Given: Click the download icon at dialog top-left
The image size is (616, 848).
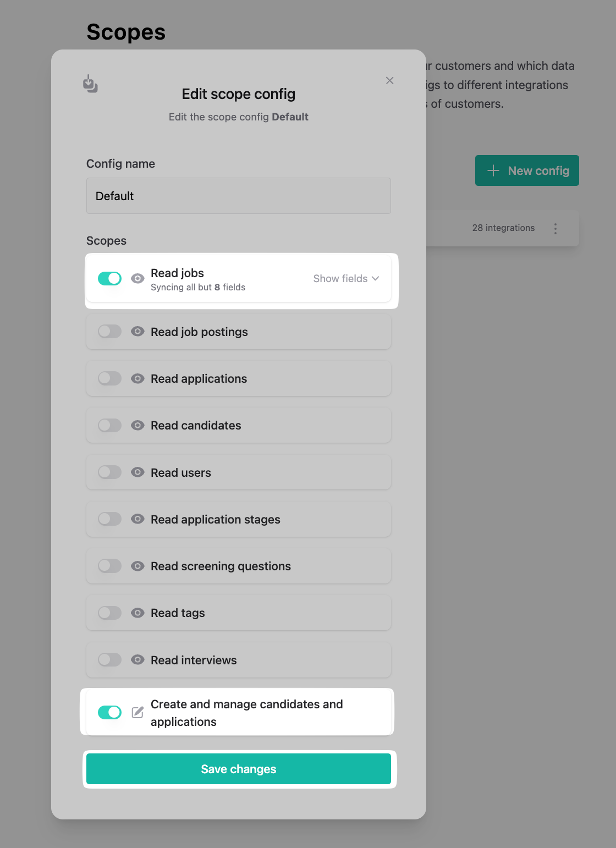Looking at the screenshot, I should [90, 84].
